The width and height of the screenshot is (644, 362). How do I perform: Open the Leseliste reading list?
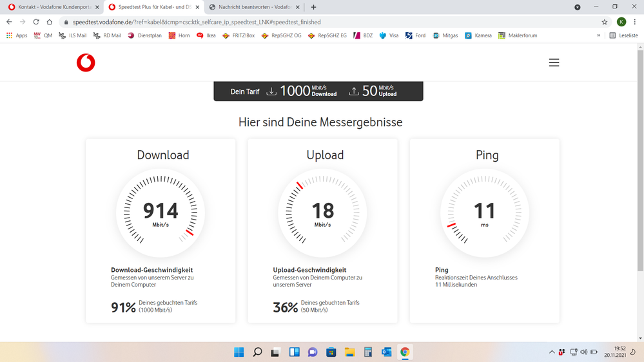tap(623, 35)
